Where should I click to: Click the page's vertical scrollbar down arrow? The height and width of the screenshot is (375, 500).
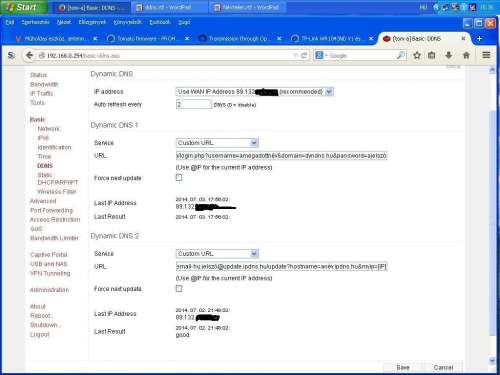(x=492, y=360)
